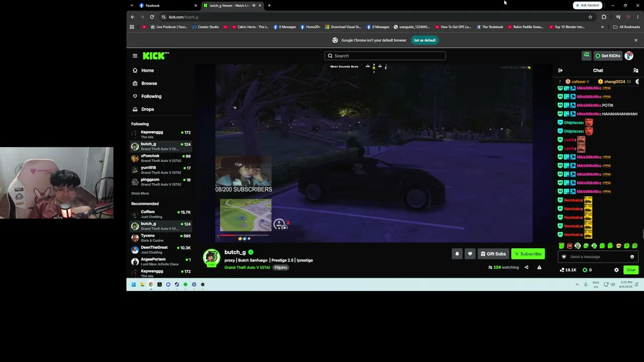Send message with the green Chat button
This screenshot has height=362, width=644.
click(631, 270)
